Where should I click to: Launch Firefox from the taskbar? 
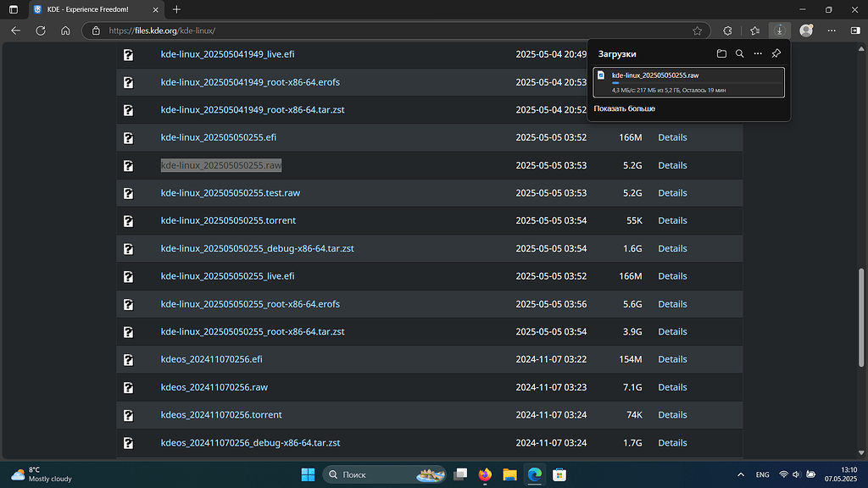[x=484, y=474]
